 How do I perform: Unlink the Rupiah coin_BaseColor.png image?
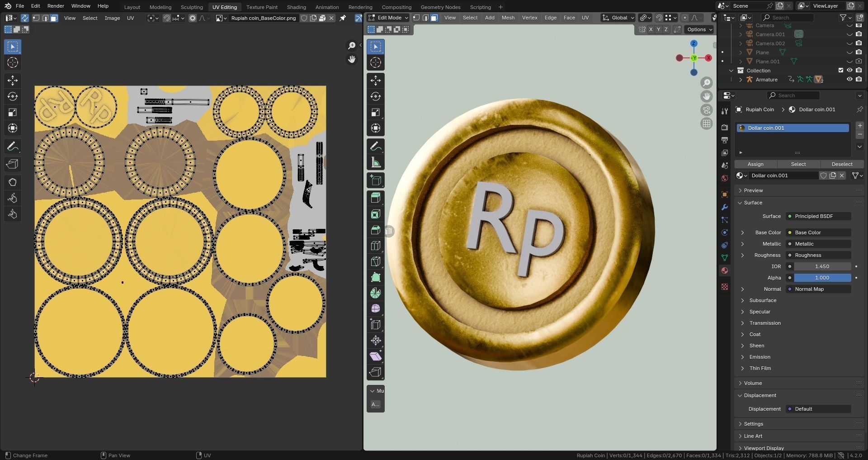[331, 18]
